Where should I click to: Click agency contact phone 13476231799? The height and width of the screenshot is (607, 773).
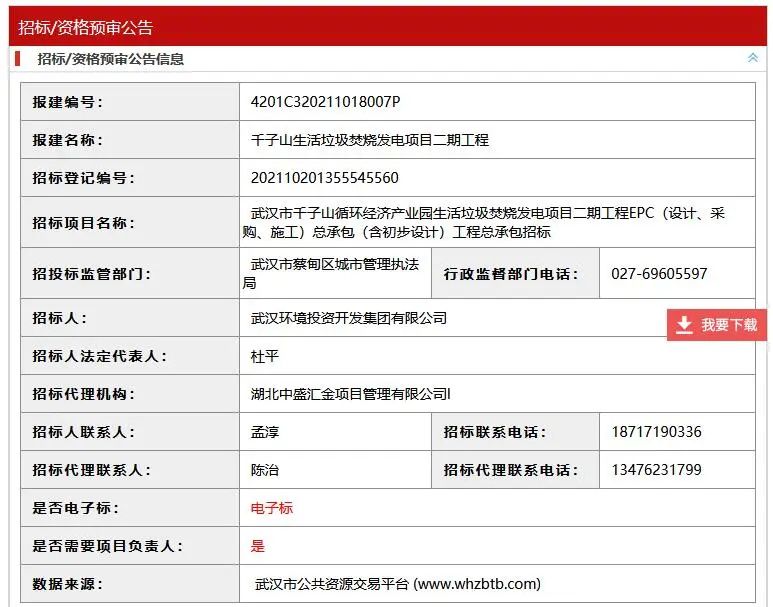tap(656, 470)
